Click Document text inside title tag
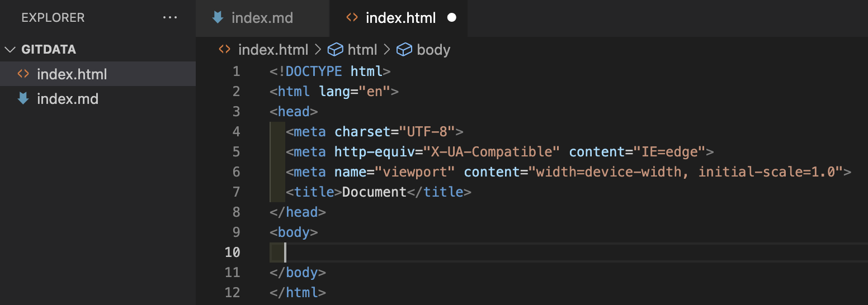The width and height of the screenshot is (868, 305). pos(374,192)
